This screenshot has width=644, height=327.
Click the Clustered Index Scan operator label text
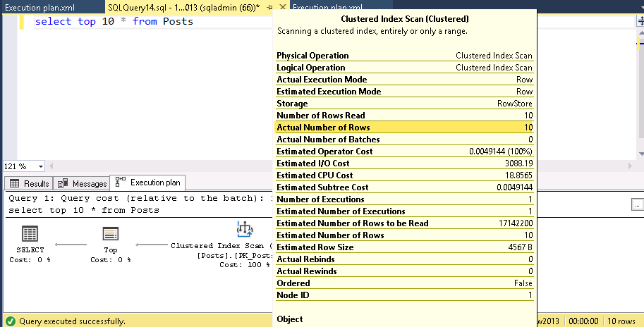coord(221,245)
